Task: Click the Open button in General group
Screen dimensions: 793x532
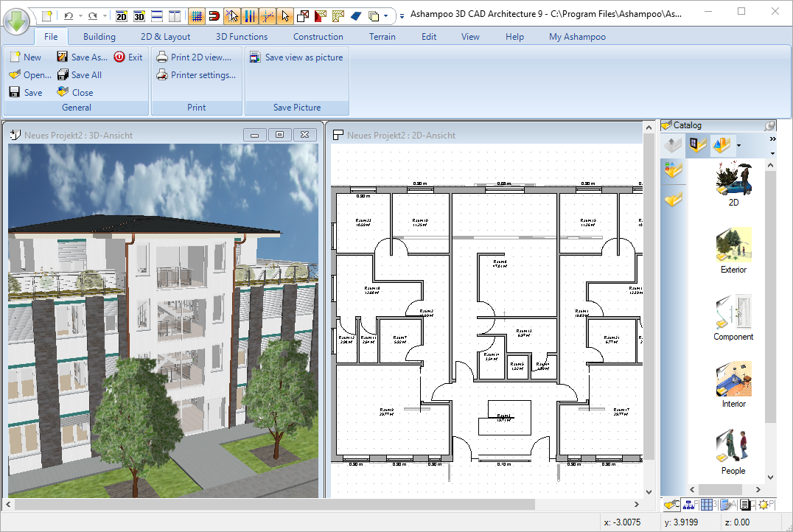Action: pyautogui.click(x=29, y=74)
